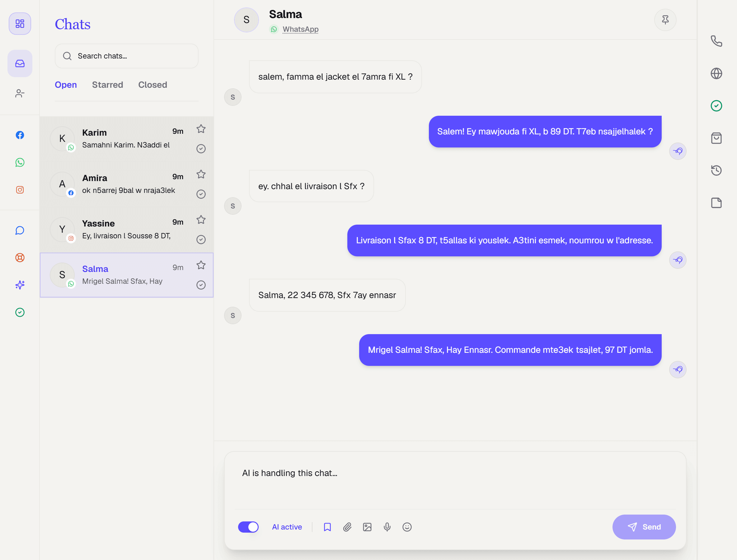Mark Amira's chat as resolved
Image resolution: width=737 pixels, height=560 pixels.
click(x=201, y=194)
